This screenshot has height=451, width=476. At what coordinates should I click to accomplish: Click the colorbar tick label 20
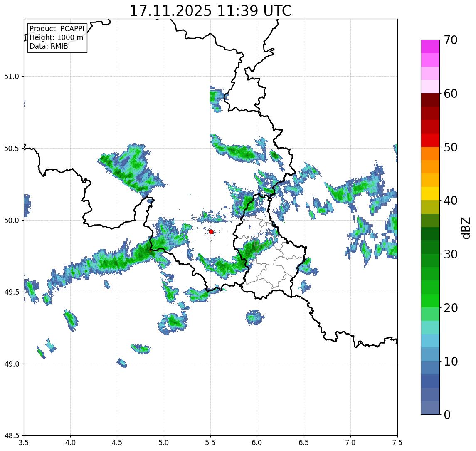(x=451, y=307)
